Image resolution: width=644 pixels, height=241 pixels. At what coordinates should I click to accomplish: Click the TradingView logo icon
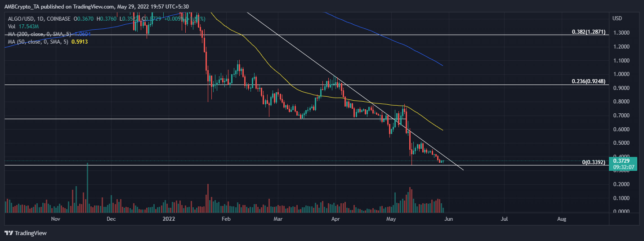point(9,233)
